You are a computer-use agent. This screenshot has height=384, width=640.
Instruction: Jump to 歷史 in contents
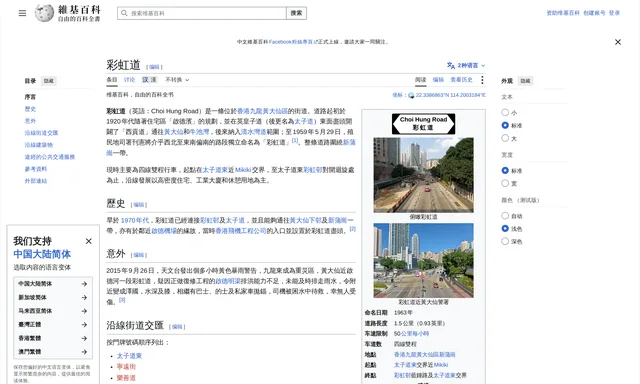coord(30,109)
